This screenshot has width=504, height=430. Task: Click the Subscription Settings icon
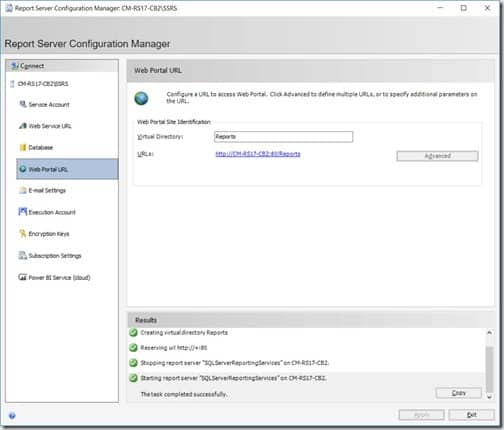click(23, 256)
